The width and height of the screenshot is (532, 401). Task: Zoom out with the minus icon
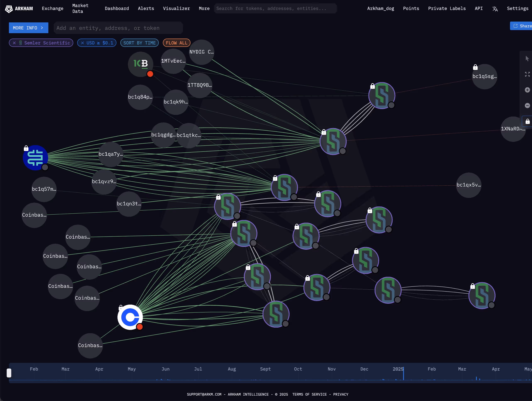tap(527, 106)
